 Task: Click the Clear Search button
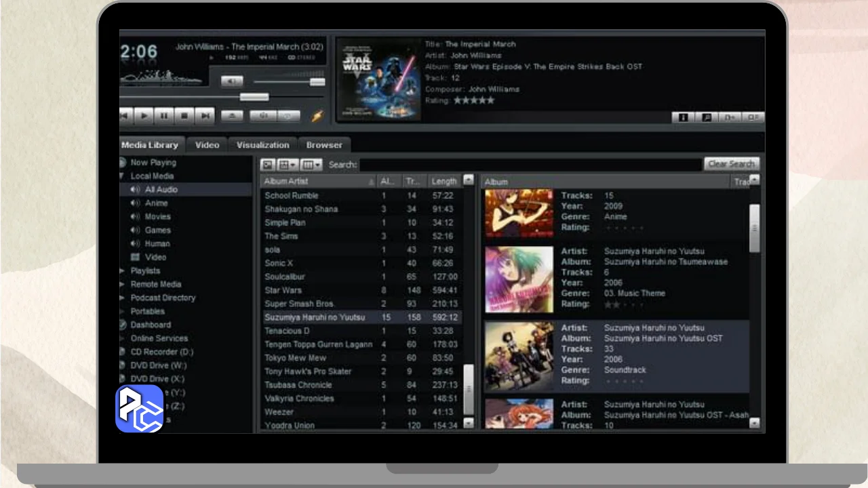pyautogui.click(x=732, y=164)
